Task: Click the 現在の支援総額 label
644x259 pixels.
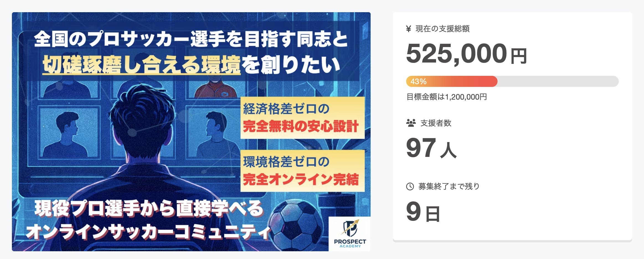Action: [x=442, y=29]
